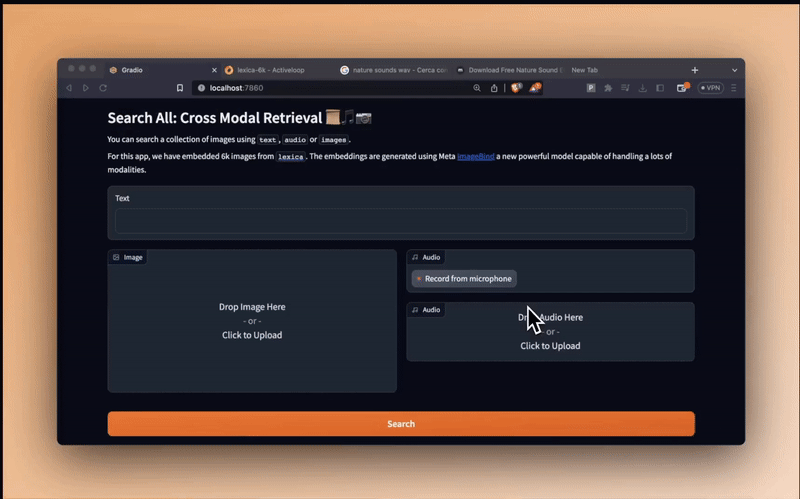
Task: Bookmark this page
Action: pyautogui.click(x=180, y=88)
